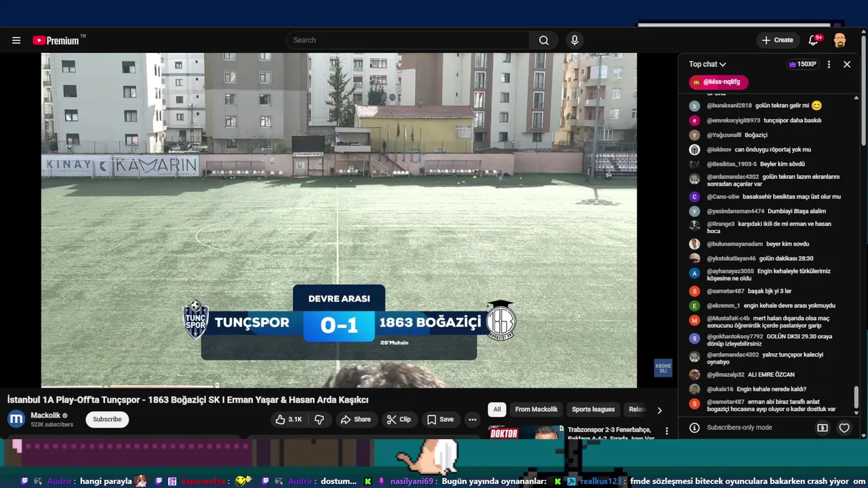Click avatar of @ayhanayaz3055 in chat
The height and width of the screenshot is (488, 868).
coord(694,273)
